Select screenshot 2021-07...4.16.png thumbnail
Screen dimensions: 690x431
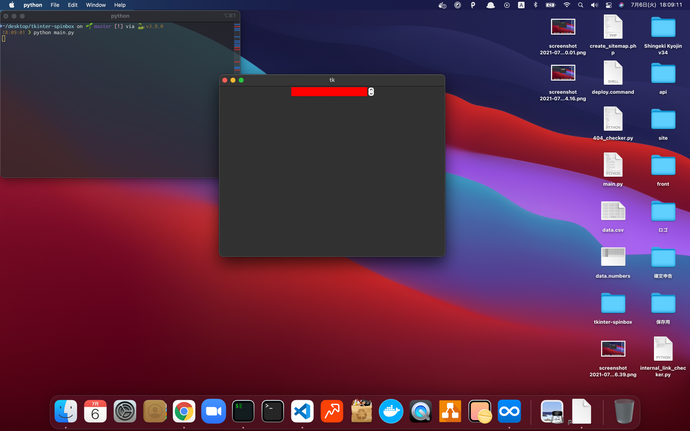point(563,73)
